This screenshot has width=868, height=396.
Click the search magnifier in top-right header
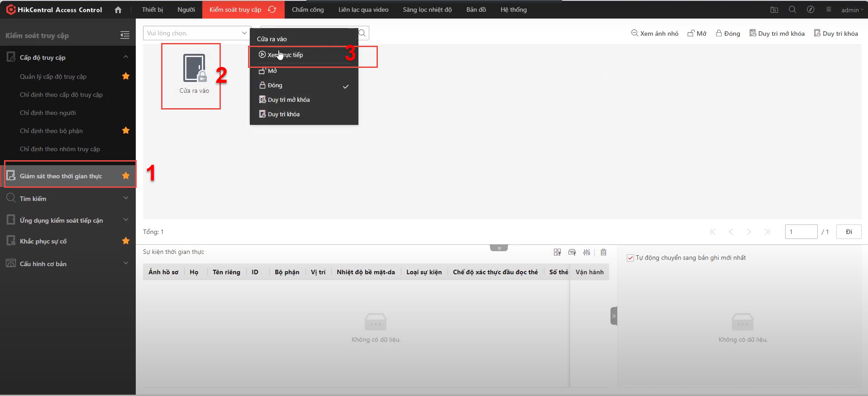(792, 10)
